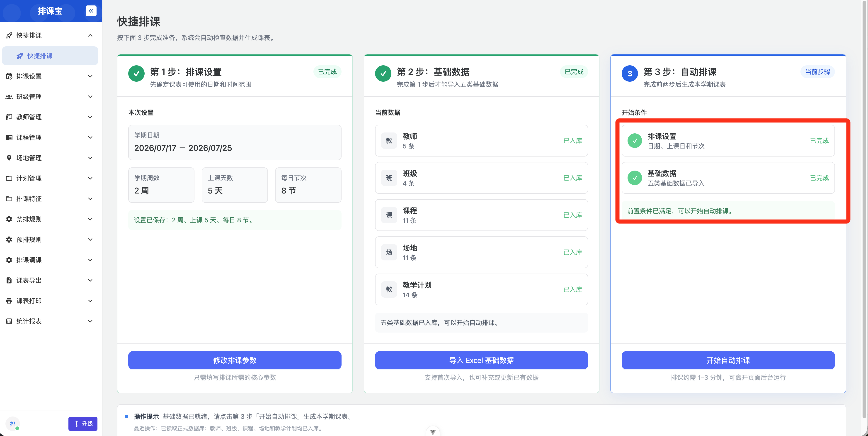Click 已入库 status in the 教学计划 row

coord(573,289)
